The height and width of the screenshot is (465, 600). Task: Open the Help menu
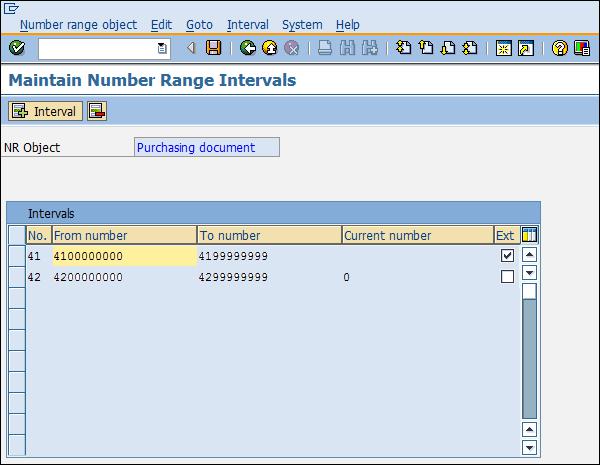348,25
